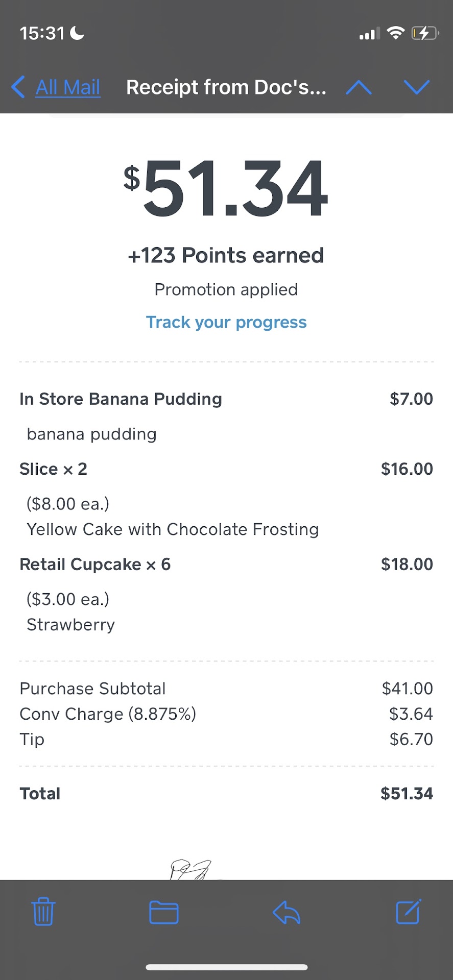Tap the cellular signal bars

coord(369,34)
